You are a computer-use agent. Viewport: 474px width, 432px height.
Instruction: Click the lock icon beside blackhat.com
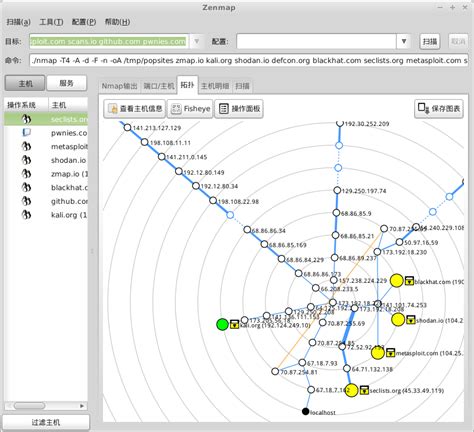pos(409,281)
